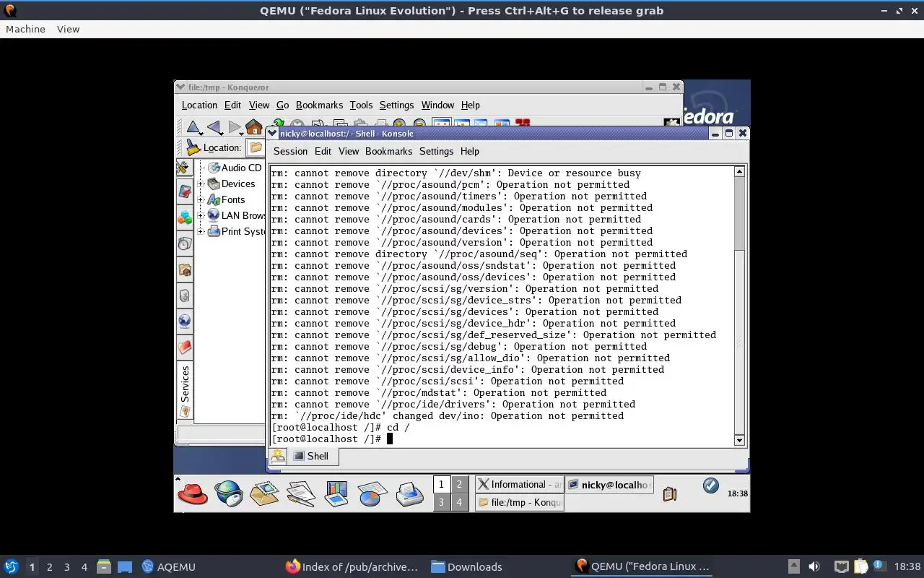Image resolution: width=924 pixels, height=578 pixels.
Task: Switch to KDE virtual desktop 3
Action: [441, 502]
